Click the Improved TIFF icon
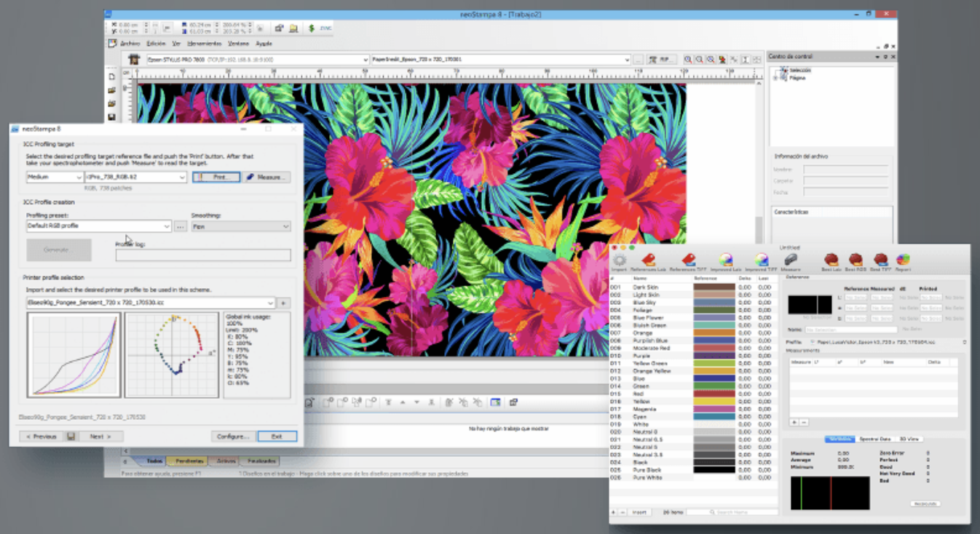980x534 pixels. coord(761,260)
